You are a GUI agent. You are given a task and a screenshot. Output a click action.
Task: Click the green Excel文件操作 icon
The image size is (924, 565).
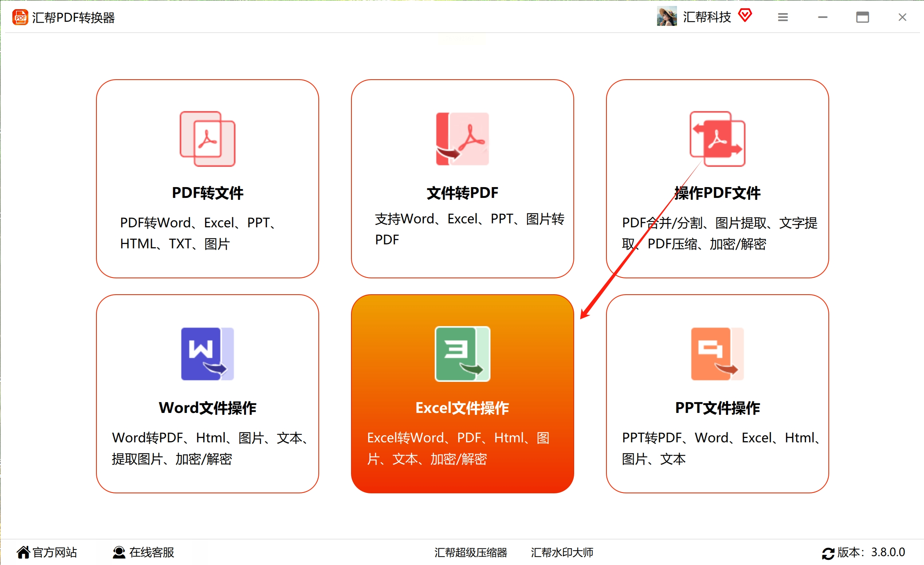(x=462, y=354)
